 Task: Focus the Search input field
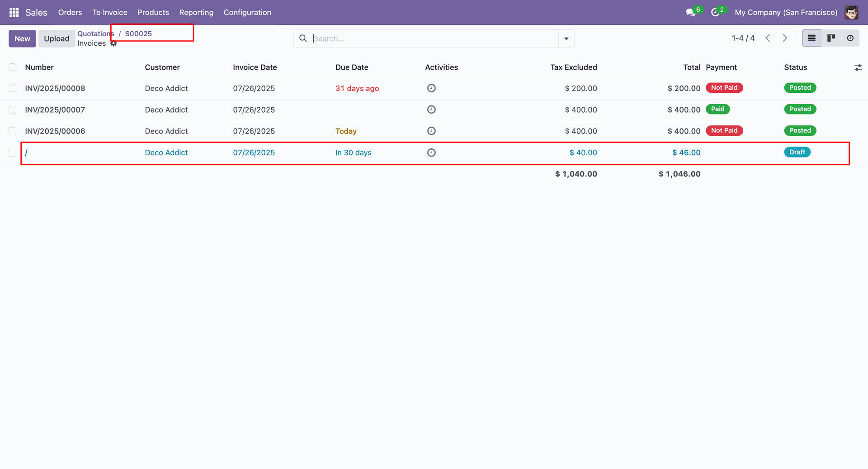[434, 39]
